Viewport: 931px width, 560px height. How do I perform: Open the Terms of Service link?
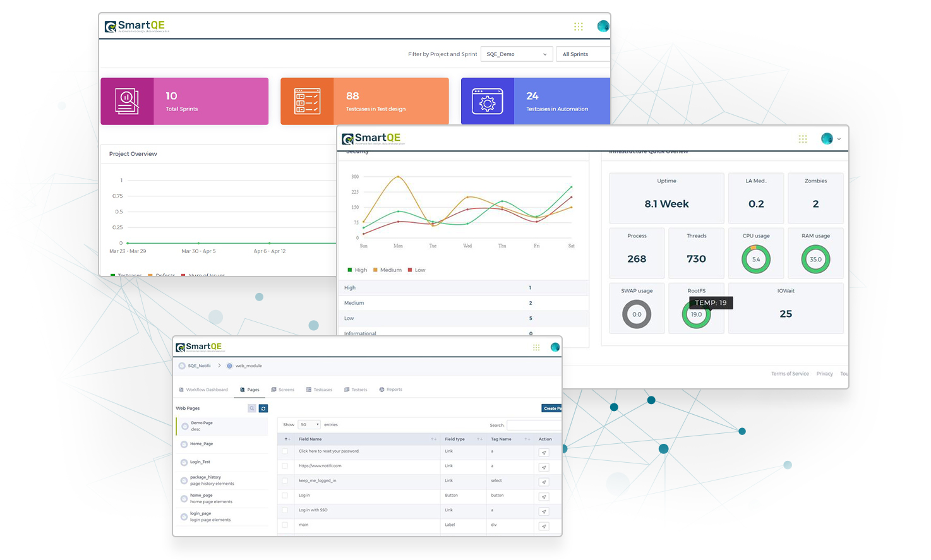(790, 374)
